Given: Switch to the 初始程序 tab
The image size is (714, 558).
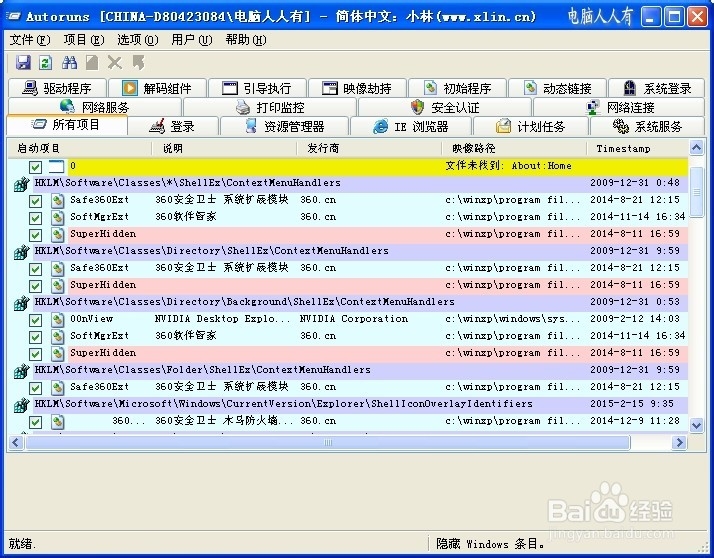Looking at the screenshot, I should 458,88.
